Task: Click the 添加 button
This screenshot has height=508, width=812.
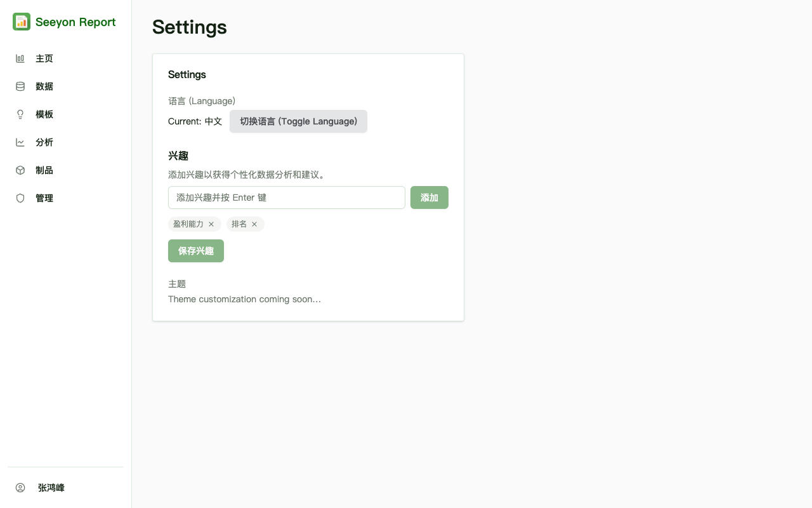Action: click(x=429, y=197)
